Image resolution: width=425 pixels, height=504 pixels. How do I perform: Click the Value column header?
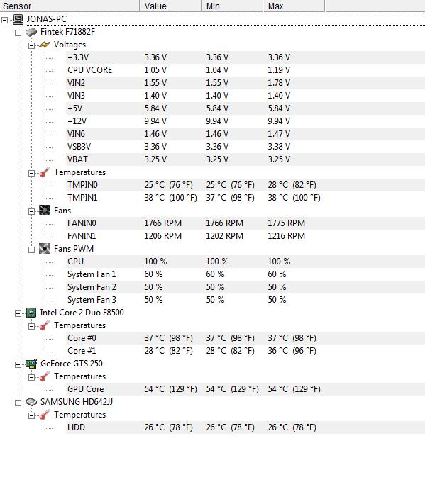(170, 6)
